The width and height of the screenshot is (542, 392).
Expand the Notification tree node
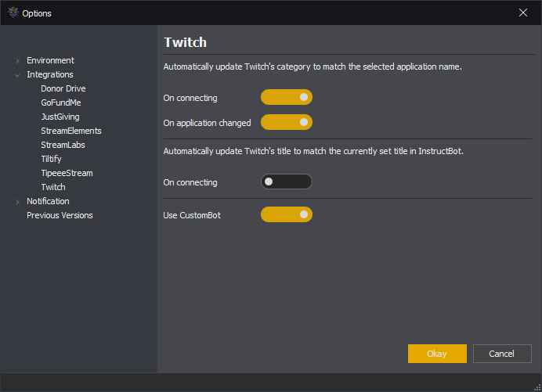[x=18, y=202]
